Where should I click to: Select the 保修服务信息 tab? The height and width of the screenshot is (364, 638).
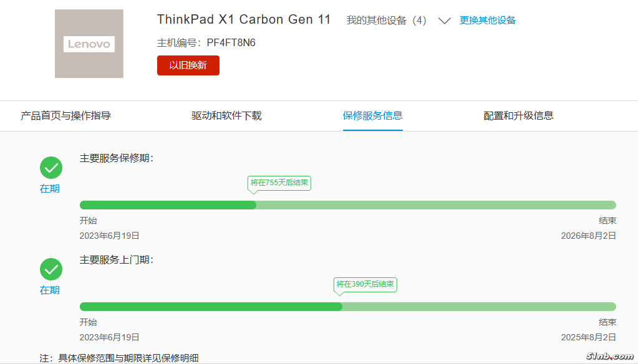tap(372, 115)
